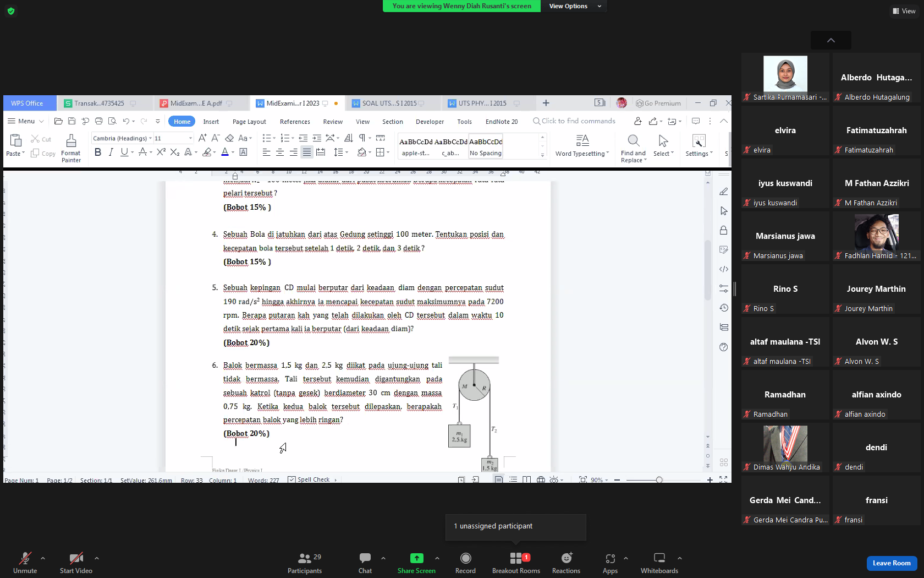Expand share options arrow beside Share Screen
The height and width of the screenshot is (578, 924).
(x=437, y=558)
